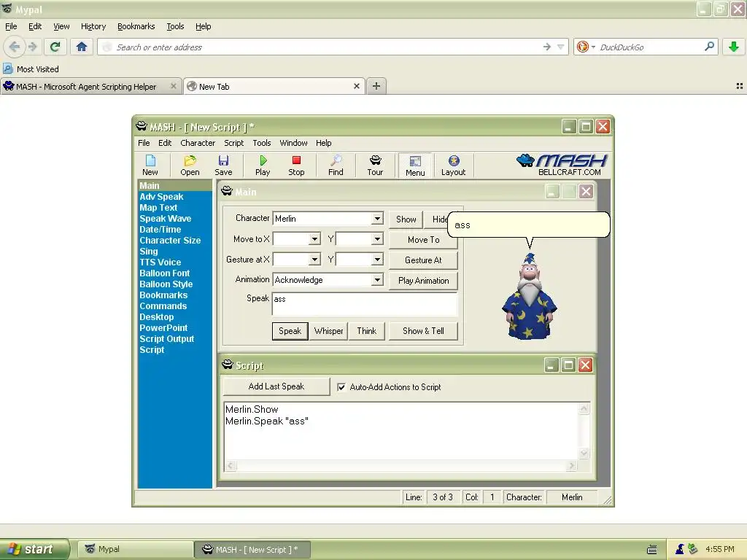Select TTS Voice in the sidebar
The width and height of the screenshot is (747, 560).
[x=160, y=262]
